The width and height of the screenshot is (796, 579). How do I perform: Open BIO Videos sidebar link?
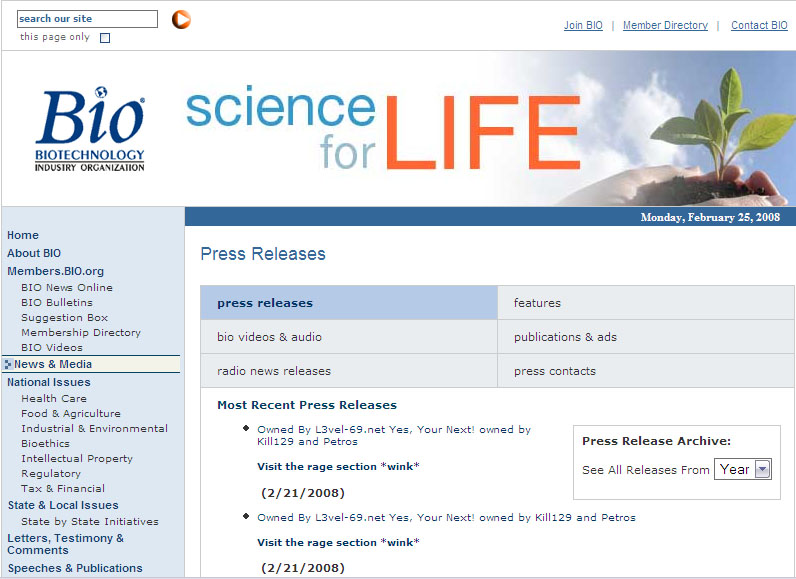pyautogui.click(x=52, y=348)
